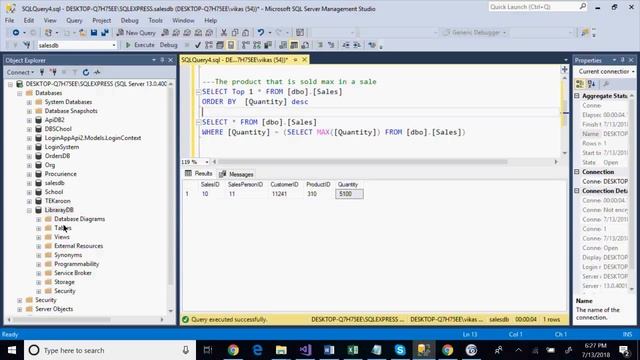Uncomment the selected lines icon
Viewport: 640px width, 360px height.
click(331, 45)
